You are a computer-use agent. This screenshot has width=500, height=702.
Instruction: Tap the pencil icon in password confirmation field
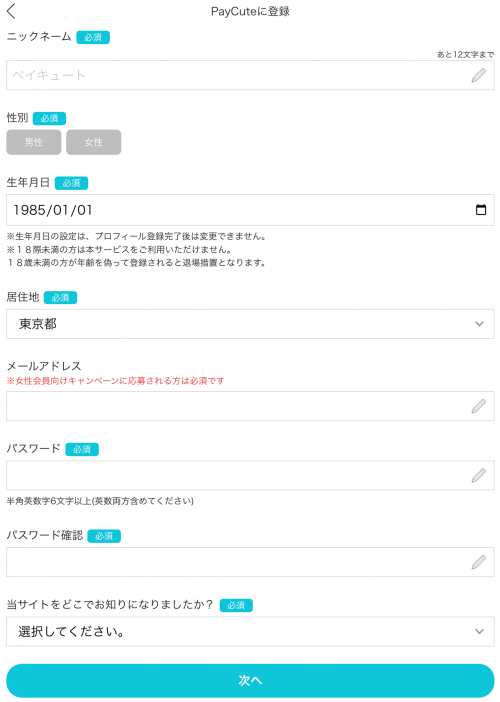tap(479, 562)
